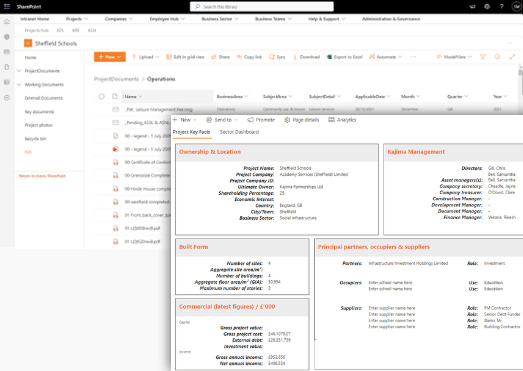Open External Documents in left navigation
523x371 pixels.
44,98
